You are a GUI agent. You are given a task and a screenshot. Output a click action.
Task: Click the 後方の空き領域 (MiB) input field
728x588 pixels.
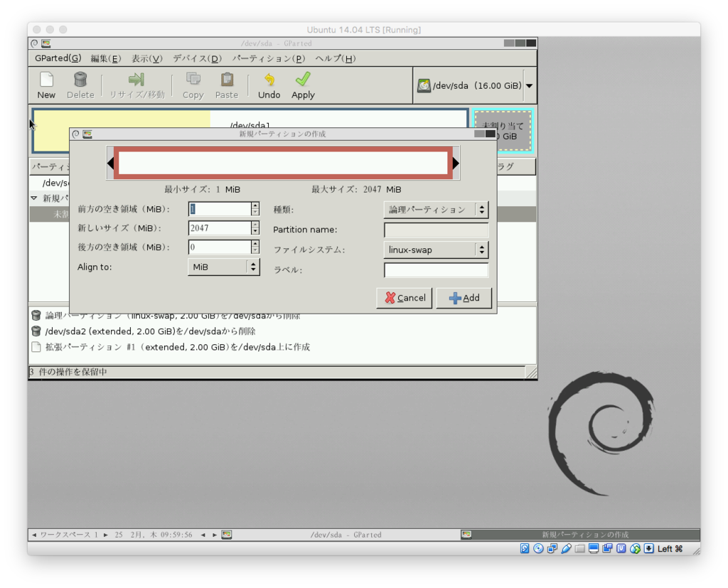pyautogui.click(x=220, y=247)
